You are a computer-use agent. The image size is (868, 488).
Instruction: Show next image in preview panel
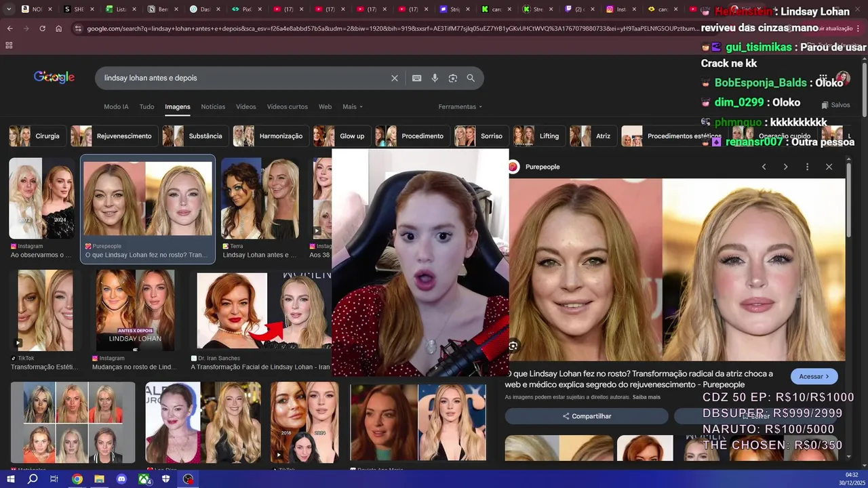[x=785, y=167]
